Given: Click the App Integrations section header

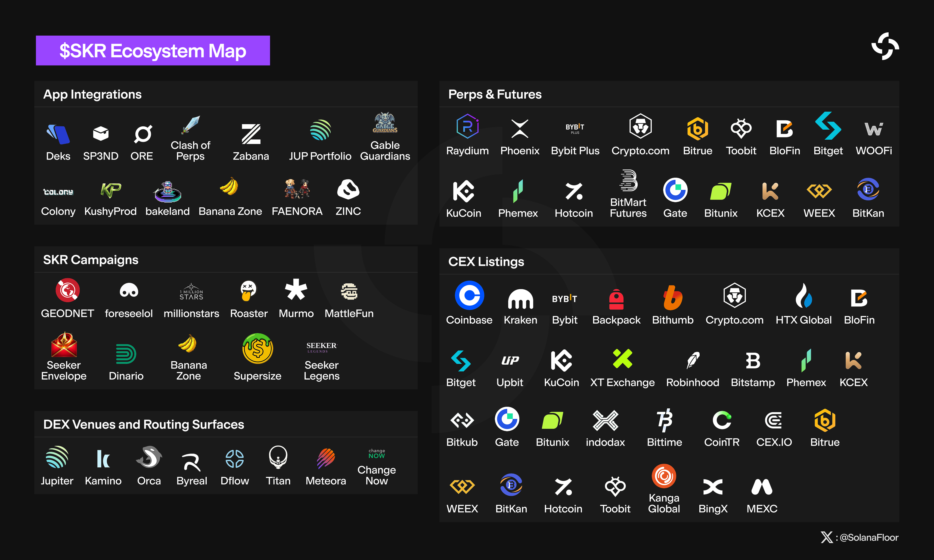Looking at the screenshot, I should pos(92,94).
